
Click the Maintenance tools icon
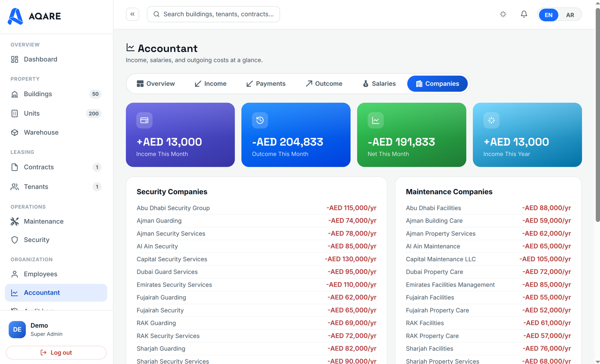[x=15, y=222]
